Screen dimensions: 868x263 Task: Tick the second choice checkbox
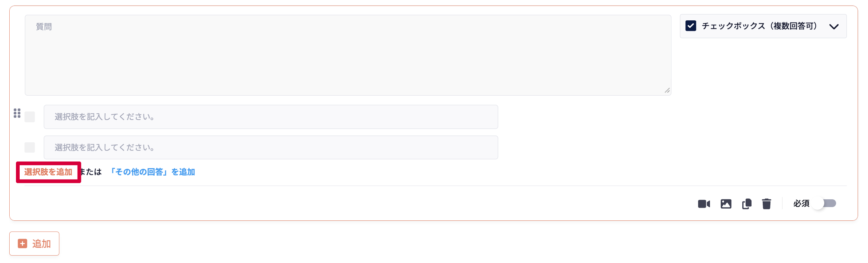click(30, 147)
